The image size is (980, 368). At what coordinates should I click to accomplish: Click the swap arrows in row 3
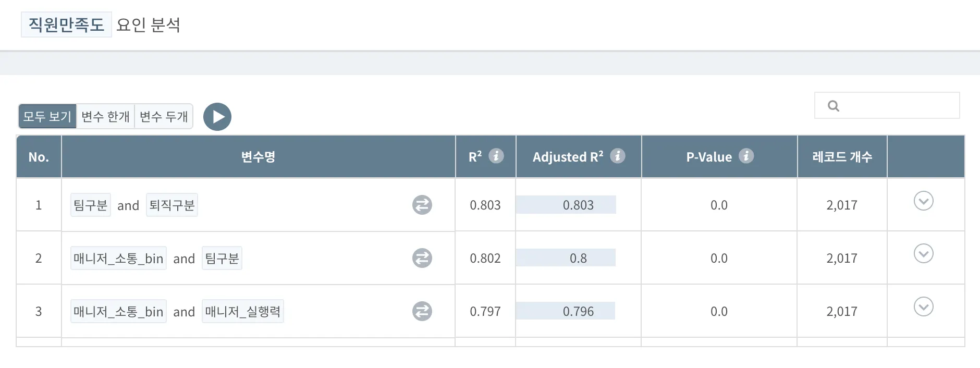click(x=422, y=311)
